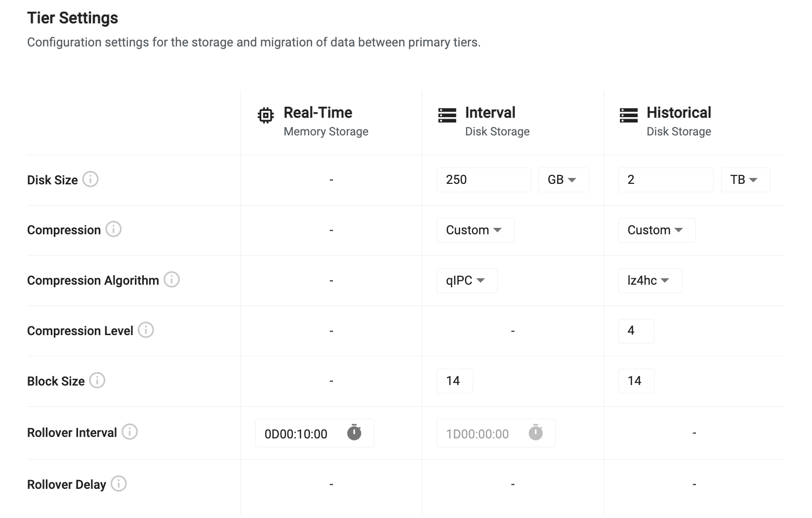Open the lz4hc compression algorithm dropdown
Image resolution: width=812 pixels, height=518 pixels.
tap(650, 281)
